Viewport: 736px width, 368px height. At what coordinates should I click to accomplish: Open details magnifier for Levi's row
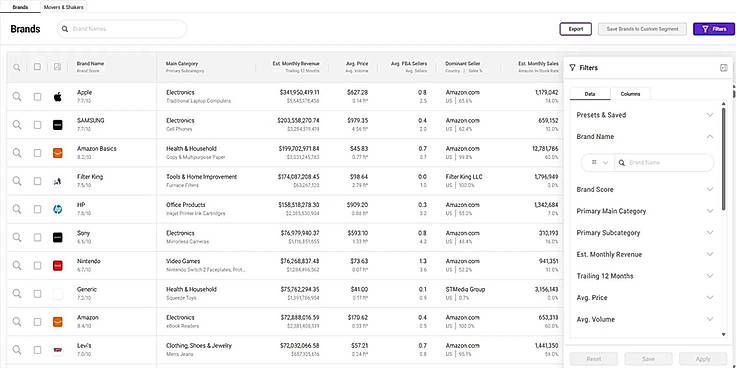(x=17, y=350)
